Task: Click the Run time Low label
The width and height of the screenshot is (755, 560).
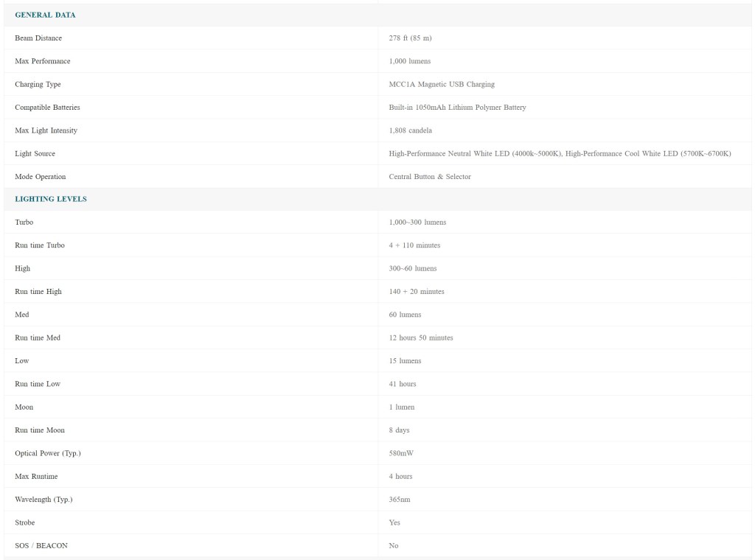Action: [38, 384]
